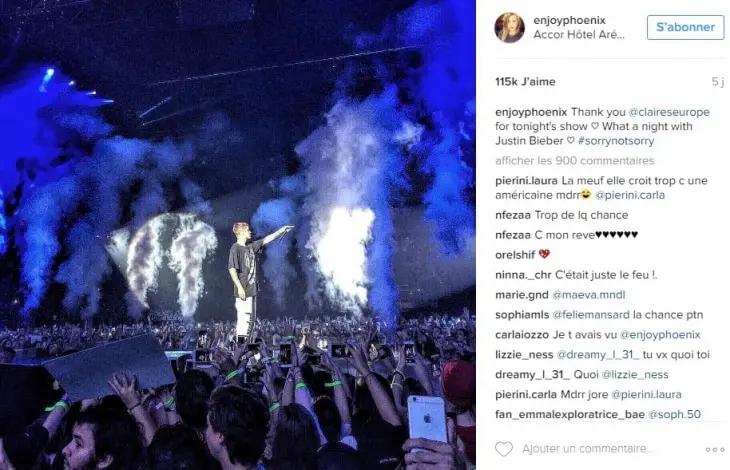Image resolution: width=730 pixels, height=470 pixels.
Task: Open the @soph.50 mention
Action: tap(680, 414)
